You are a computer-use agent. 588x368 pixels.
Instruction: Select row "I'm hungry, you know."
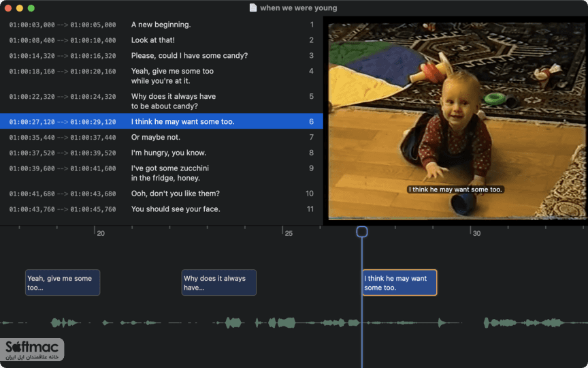point(161,153)
